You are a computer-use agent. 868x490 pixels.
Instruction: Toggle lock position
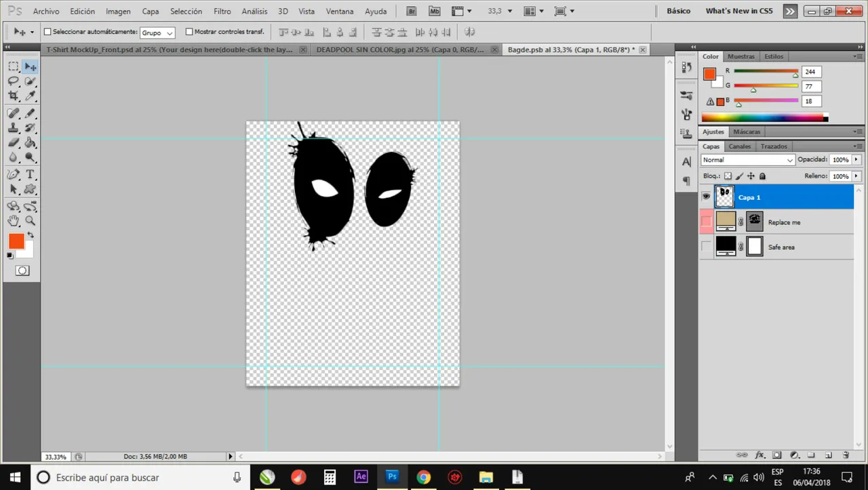(751, 176)
